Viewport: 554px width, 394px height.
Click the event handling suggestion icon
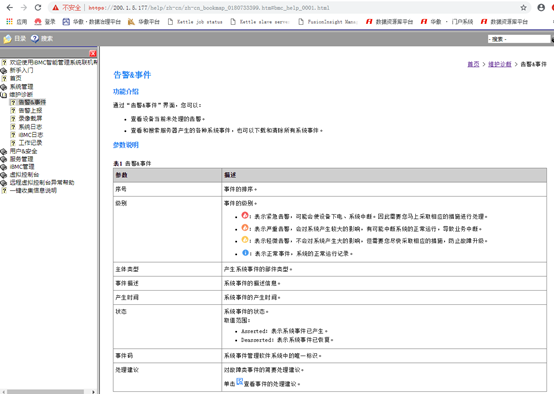240,381
